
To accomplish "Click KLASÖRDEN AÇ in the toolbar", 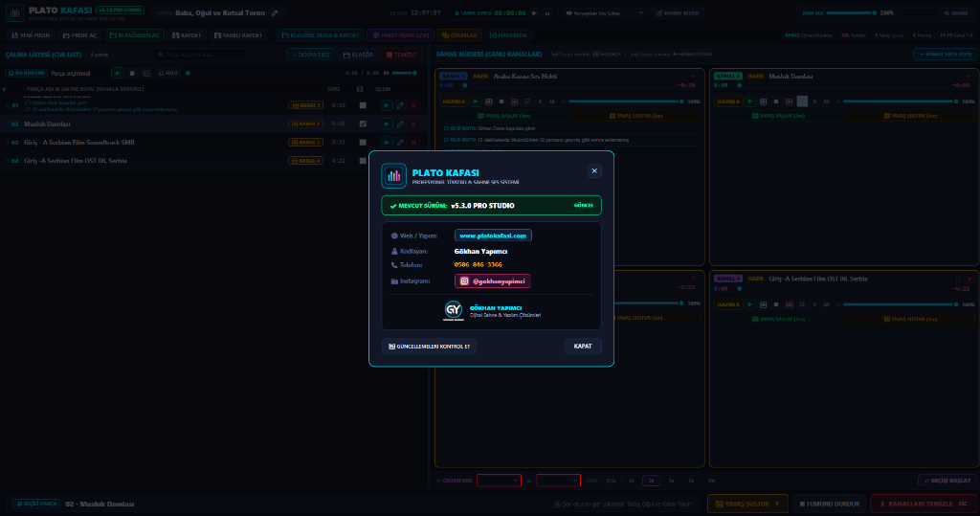I will click(x=134, y=35).
